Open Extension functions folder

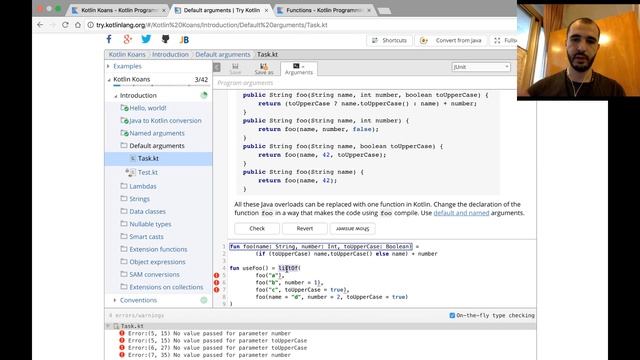(158, 249)
